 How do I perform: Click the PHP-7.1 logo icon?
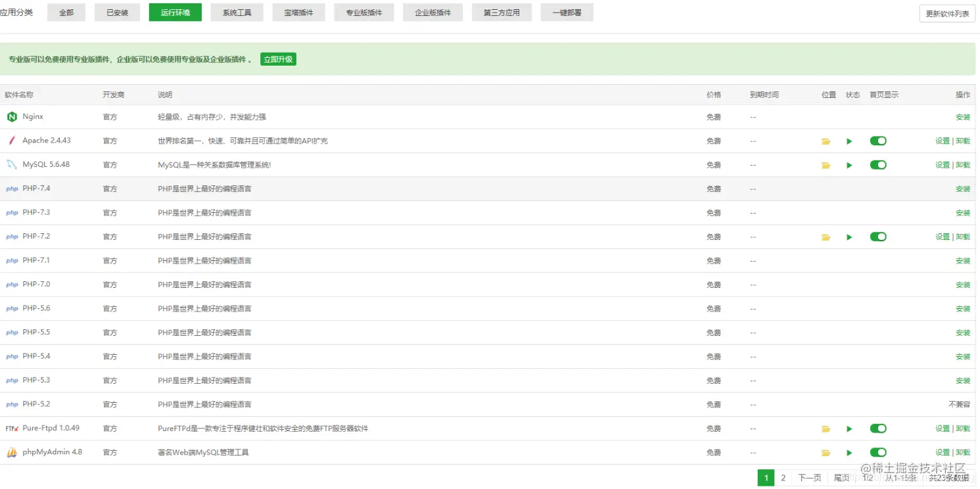(12, 261)
